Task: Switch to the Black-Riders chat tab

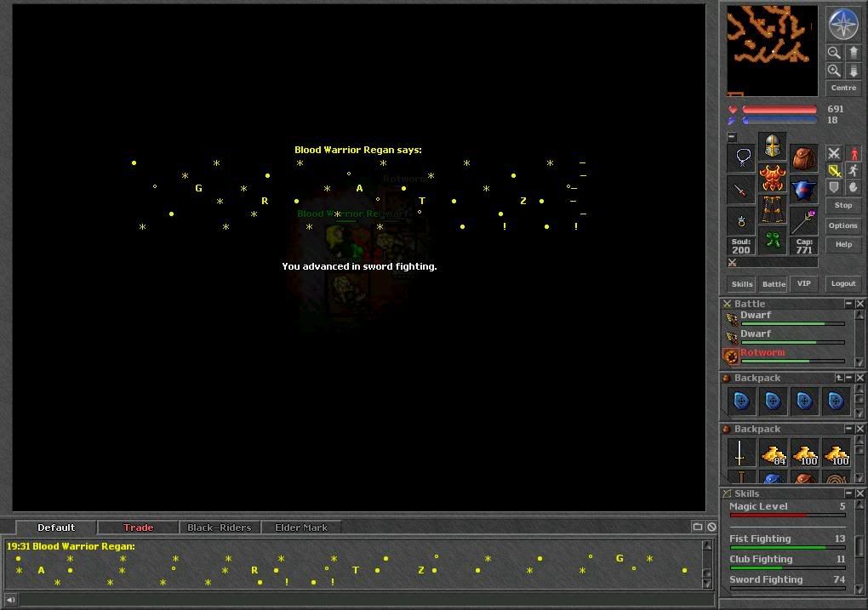Action: coord(220,527)
